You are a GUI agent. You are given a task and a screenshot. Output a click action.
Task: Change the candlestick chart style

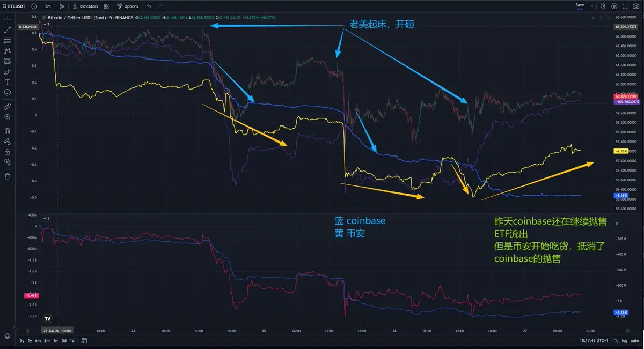pyautogui.click(x=61, y=6)
